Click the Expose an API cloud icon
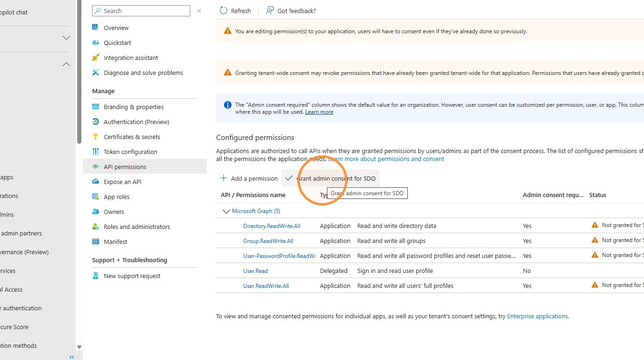This screenshot has width=644, height=360. click(96, 182)
